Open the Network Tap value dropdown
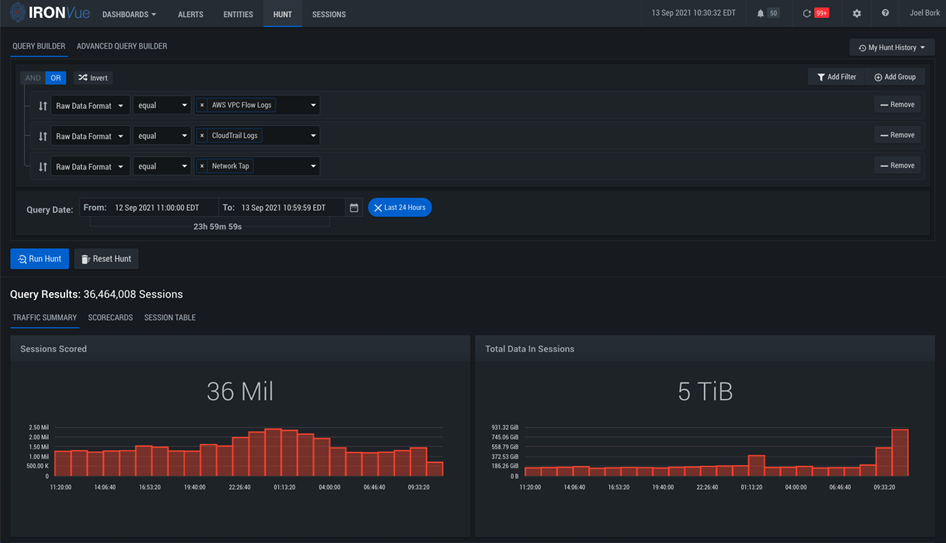Screen dimensions: 946x543 [313, 167]
